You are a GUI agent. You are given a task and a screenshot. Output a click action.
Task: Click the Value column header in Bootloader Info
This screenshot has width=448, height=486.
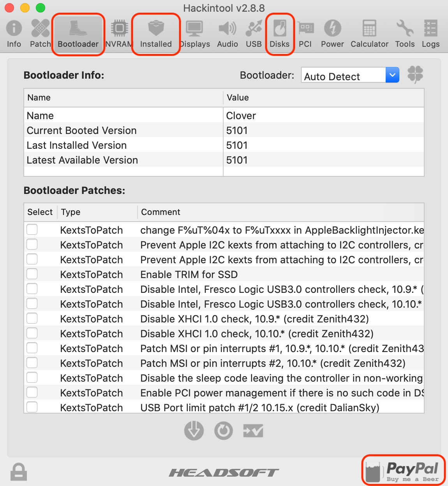(323, 97)
